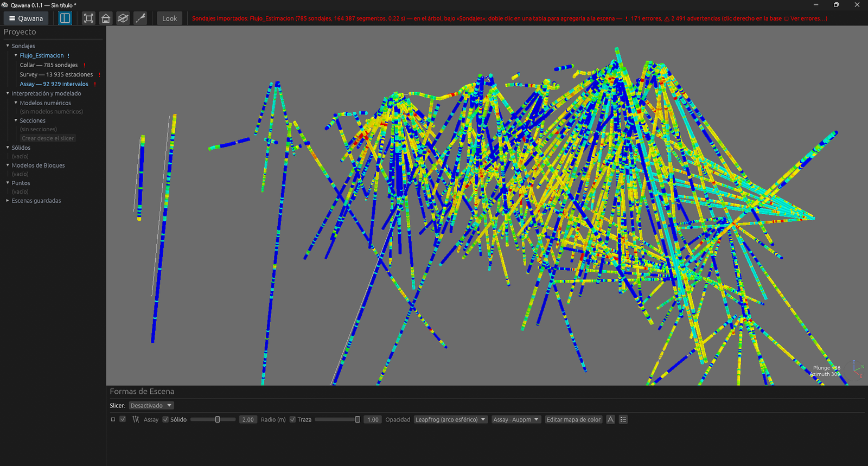Image resolution: width=868 pixels, height=466 pixels.
Task: Click the opacity value field 1.00
Action: click(373, 419)
